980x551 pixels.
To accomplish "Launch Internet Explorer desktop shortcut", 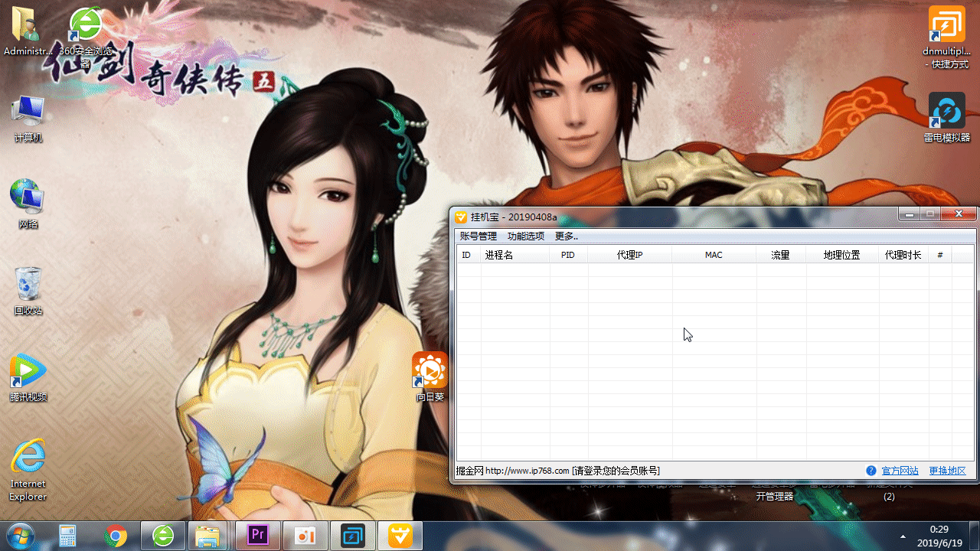I will [28, 470].
